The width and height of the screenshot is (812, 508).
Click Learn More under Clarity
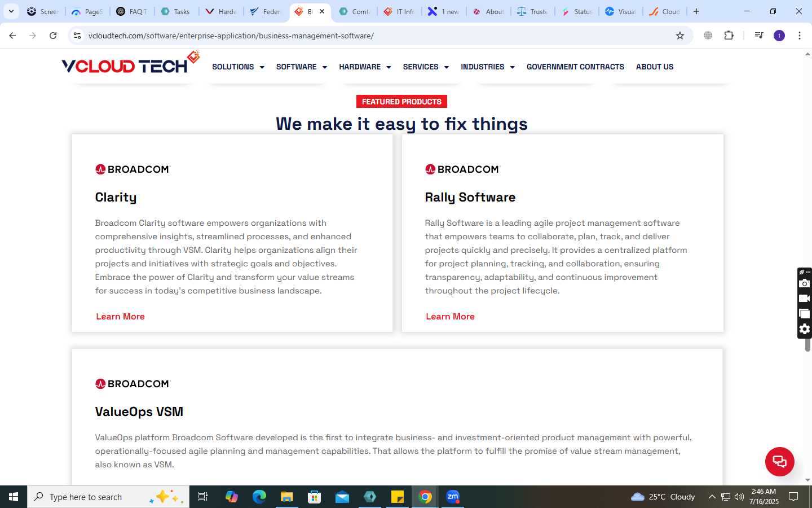coord(120,317)
